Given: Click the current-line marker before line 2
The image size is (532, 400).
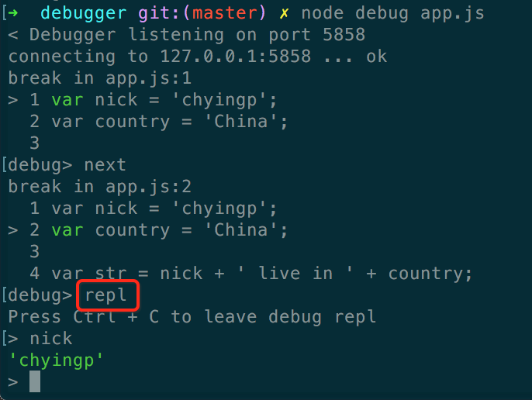Looking at the screenshot, I should (13, 231).
